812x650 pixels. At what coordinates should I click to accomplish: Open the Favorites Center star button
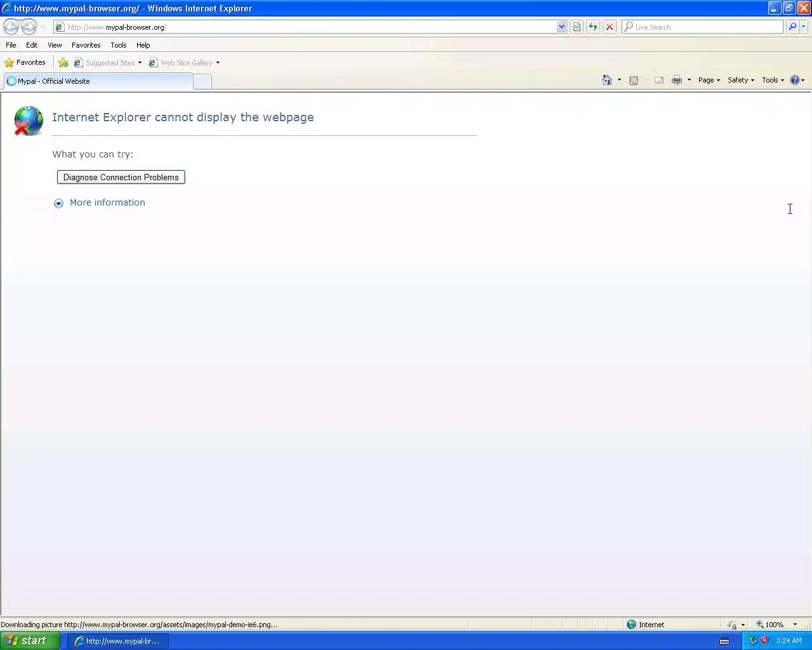[x=25, y=63]
